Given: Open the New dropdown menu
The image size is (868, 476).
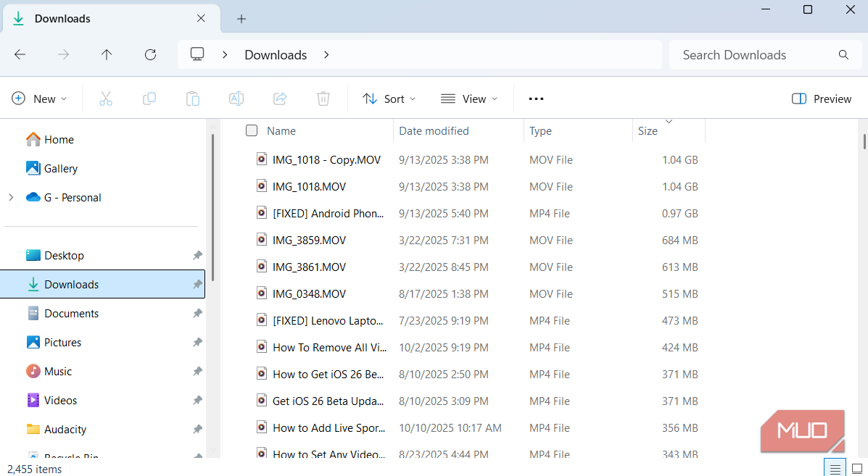Looking at the screenshot, I should [38, 99].
